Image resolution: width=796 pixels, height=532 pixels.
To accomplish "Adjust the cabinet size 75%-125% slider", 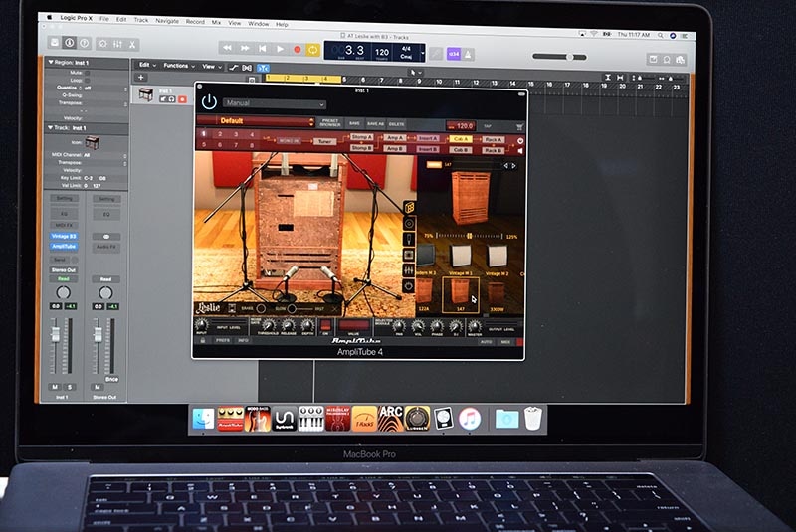I will tap(469, 236).
